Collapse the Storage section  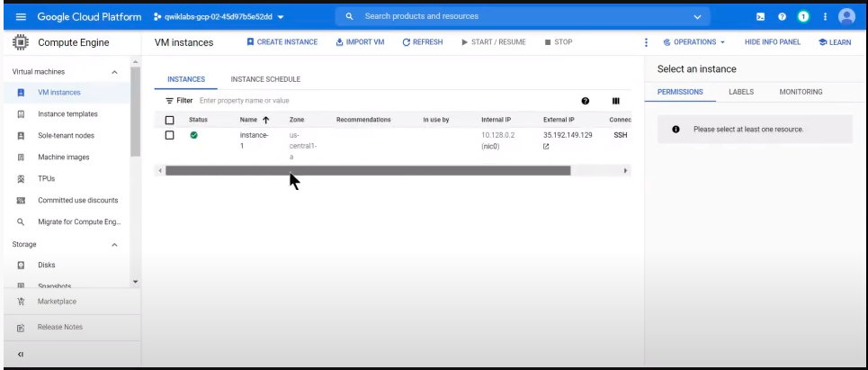[x=114, y=244]
